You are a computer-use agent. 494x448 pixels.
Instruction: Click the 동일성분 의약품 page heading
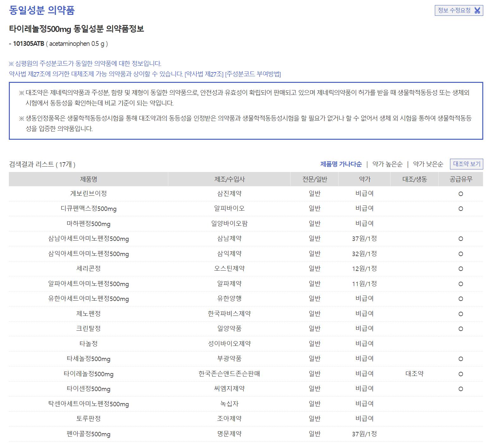tap(42, 10)
